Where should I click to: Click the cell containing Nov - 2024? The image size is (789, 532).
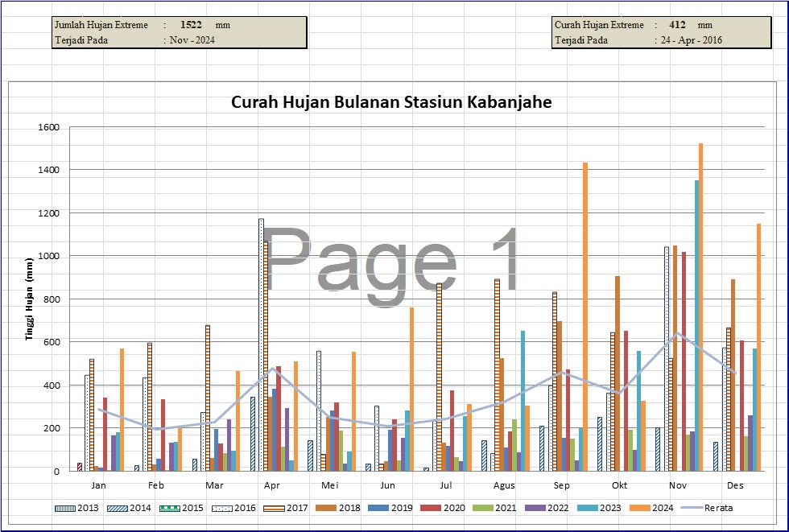192,39
